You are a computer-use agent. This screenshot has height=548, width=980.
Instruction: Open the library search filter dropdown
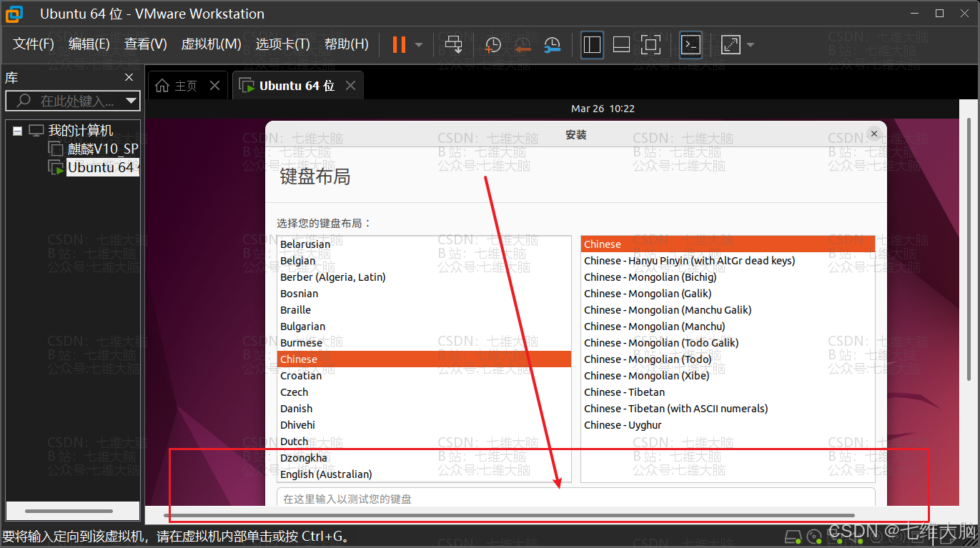pyautogui.click(x=132, y=101)
